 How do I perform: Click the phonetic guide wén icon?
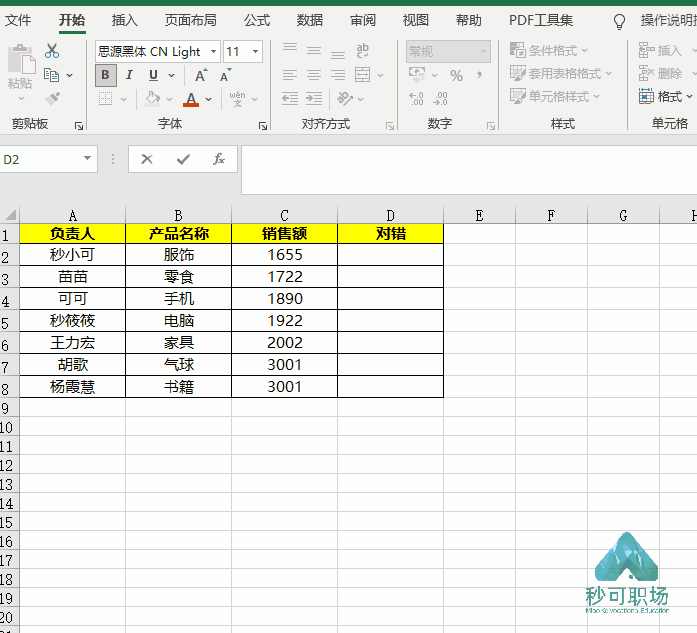[x=237, y=98]
